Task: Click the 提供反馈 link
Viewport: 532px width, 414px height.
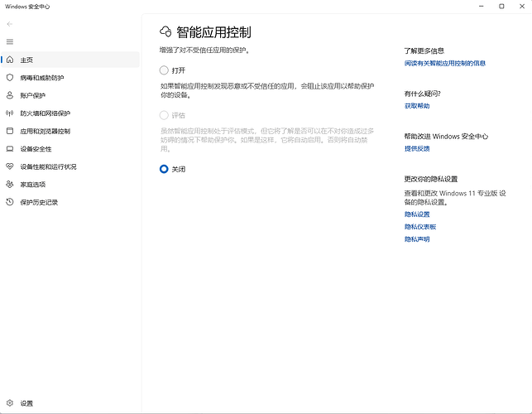Action: [417, 148]
